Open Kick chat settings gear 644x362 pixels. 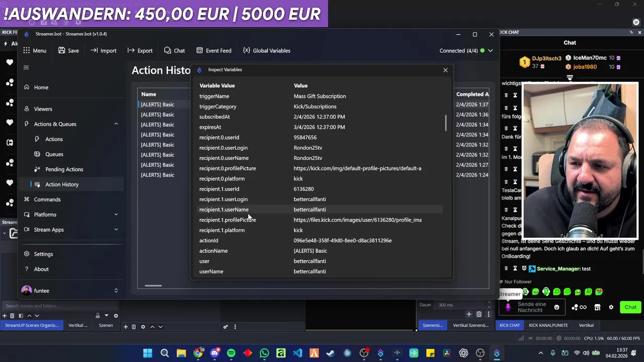(611, 307)
